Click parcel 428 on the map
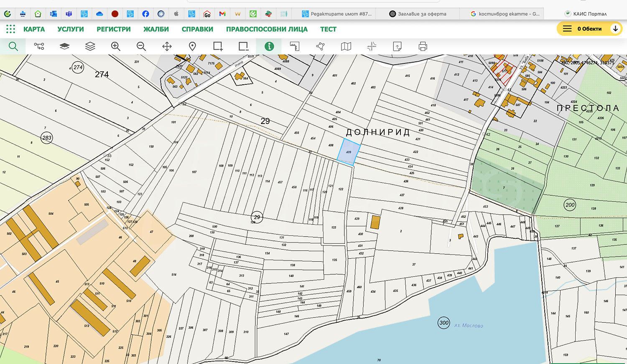This screenshot has width=627, height=364. (401, 208)
